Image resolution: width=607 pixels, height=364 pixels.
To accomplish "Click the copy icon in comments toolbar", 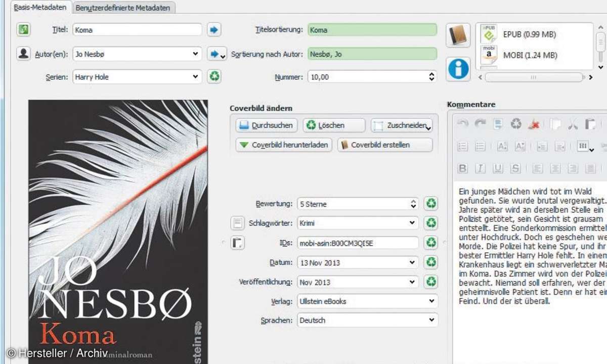I will coord(556,124).
